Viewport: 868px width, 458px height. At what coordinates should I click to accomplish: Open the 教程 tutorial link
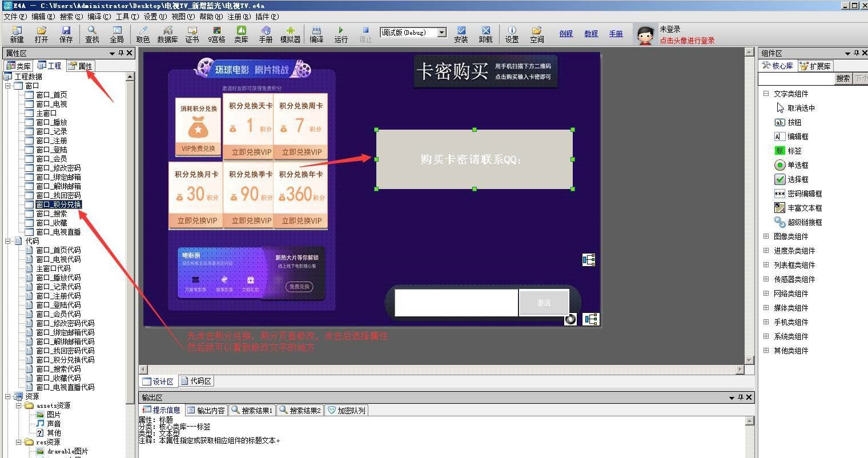(591, 34)
